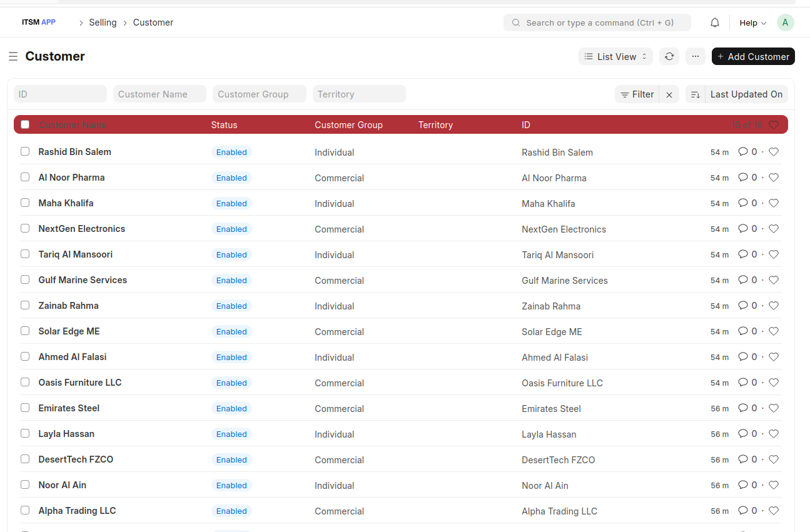The image size is (810, 532).
Task: Click the sort direction icon near Last Updated On
Action: [695, 94]
